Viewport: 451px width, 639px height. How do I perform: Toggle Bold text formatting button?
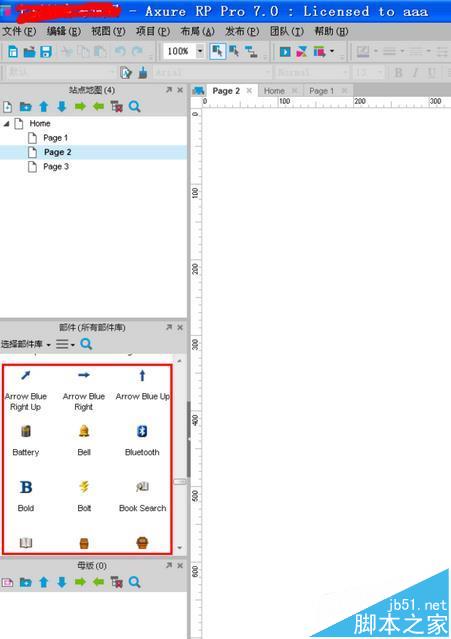click(399, 73)
